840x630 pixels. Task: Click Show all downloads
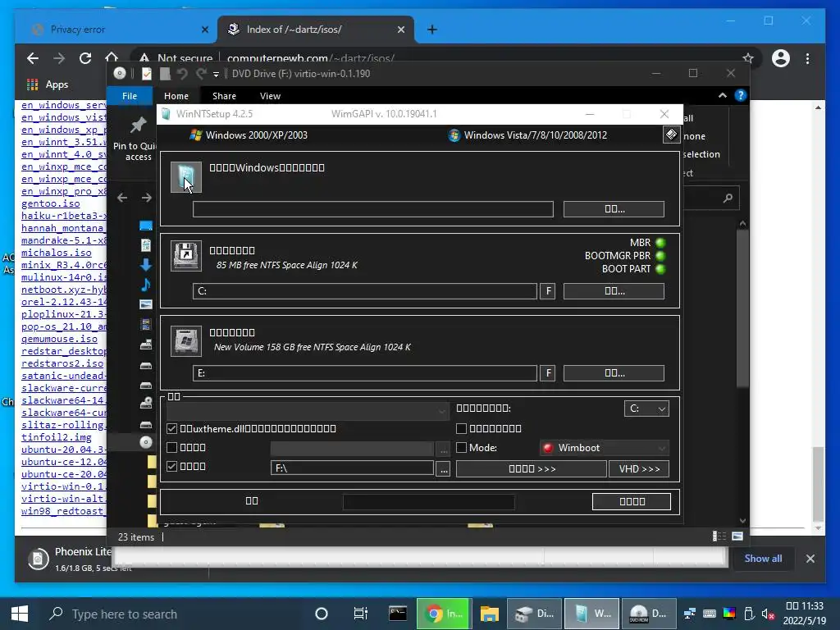click(763, 558)
